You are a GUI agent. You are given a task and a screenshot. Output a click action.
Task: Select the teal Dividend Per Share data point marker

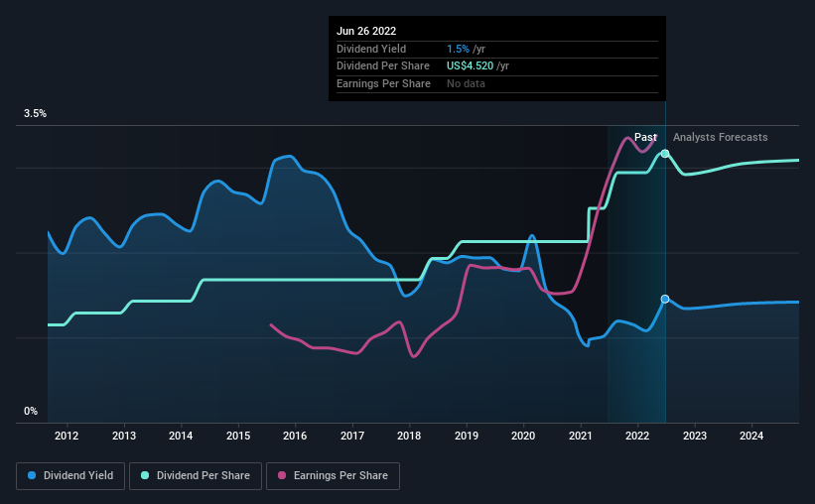click(x=665, y=153)
